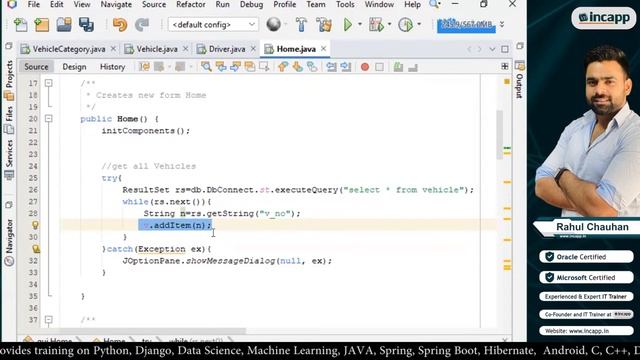Expand the toolbar overflow chevron
This screenshot has height=360, width=640.
pos(502,24)
